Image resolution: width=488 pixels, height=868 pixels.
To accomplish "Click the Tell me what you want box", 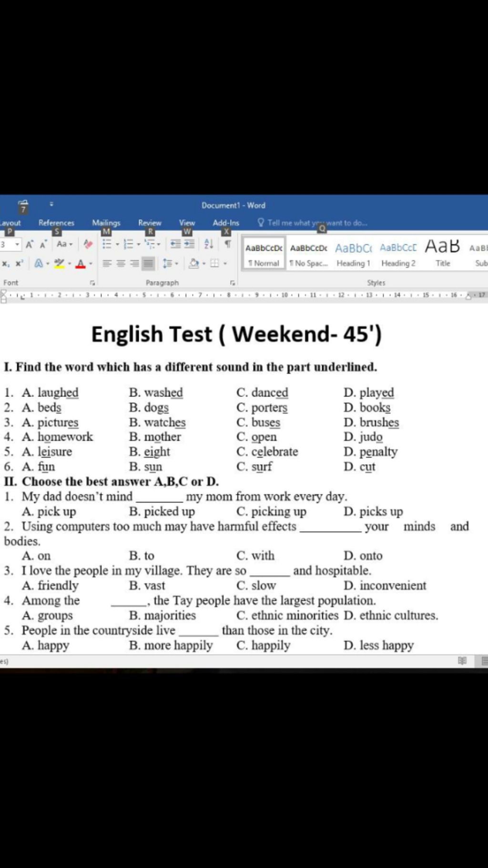I will click(313, 223).
